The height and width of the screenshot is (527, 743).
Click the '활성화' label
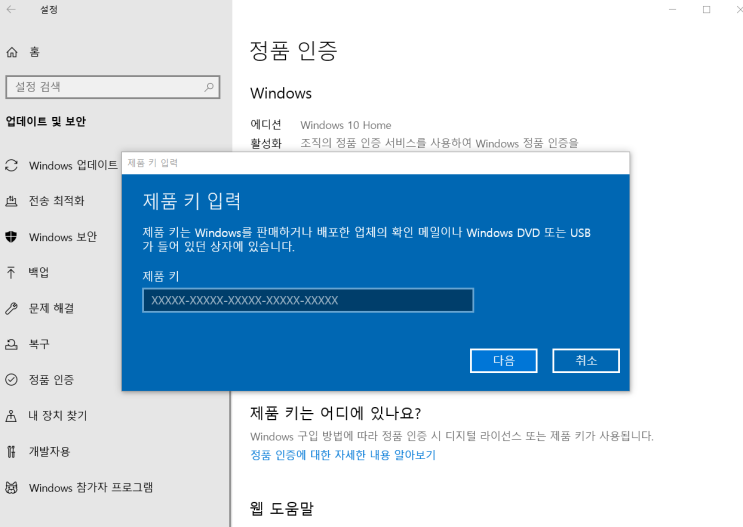[x=266, y=143]
